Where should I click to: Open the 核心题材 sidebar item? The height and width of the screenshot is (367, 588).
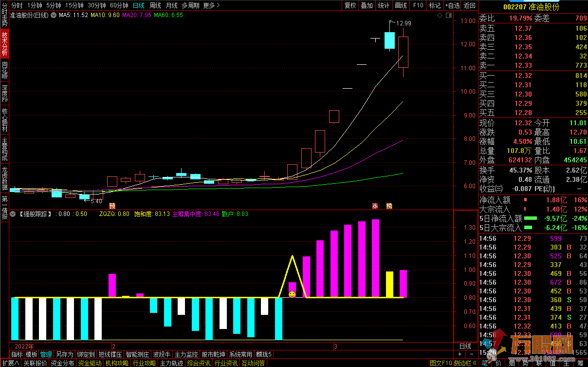[4, 120]
